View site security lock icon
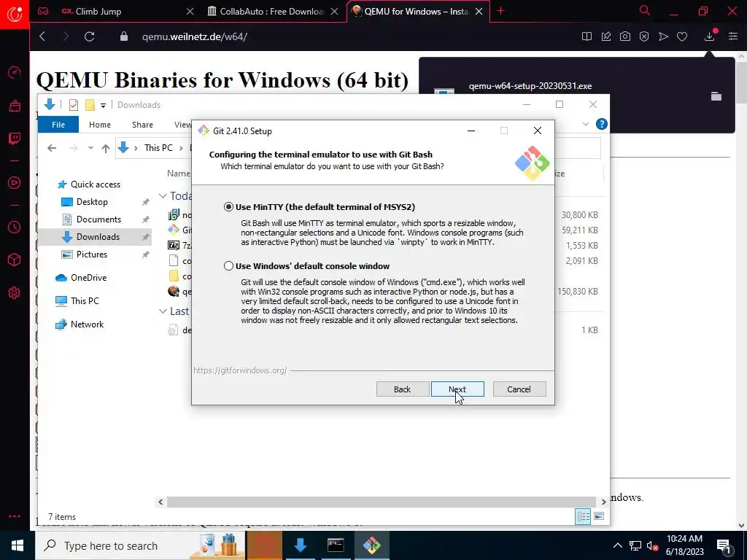Screen dimensions: 747x560 124,36
